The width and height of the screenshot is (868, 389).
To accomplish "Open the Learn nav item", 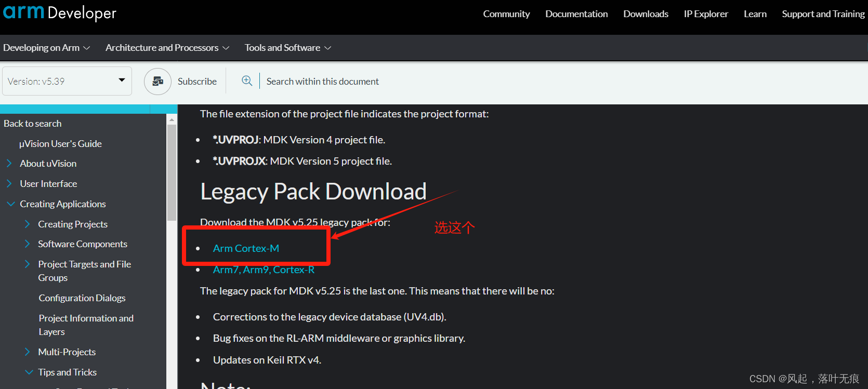I will (x=755, y=14).
